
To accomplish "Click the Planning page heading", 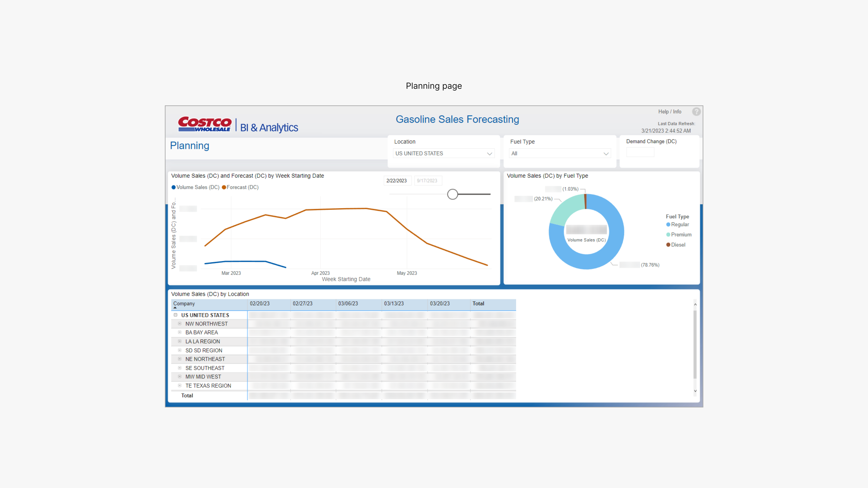I will (189, 146).
